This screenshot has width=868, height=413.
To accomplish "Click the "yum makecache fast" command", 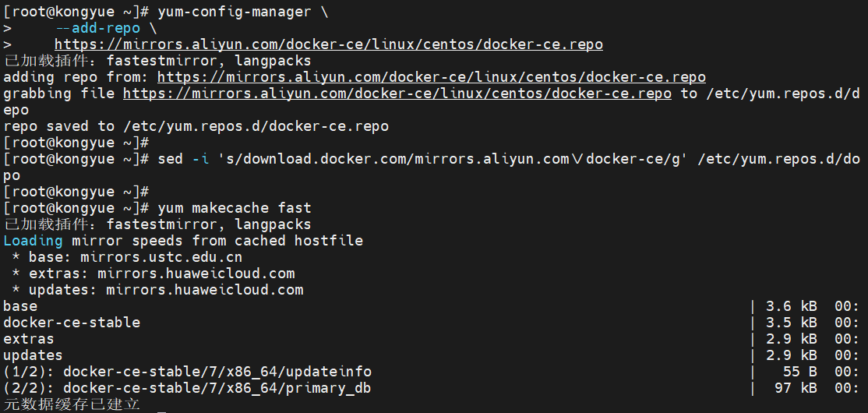I will tap(234, 208).
